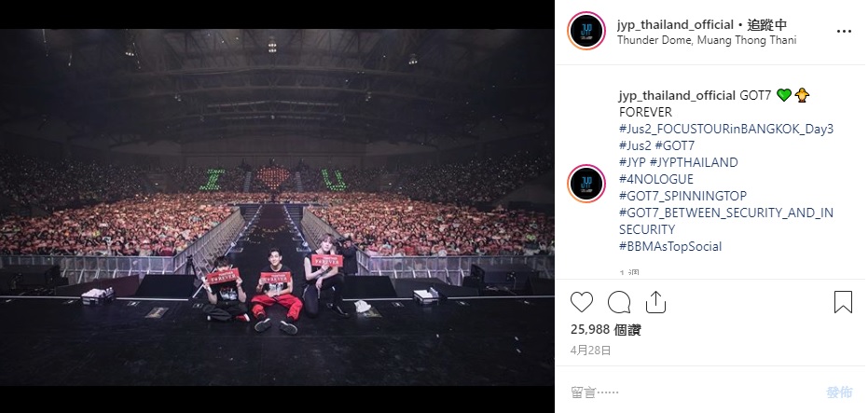Open the comment bubble icon
The width and height of the screenshot is (868, 413).
pos(619,302)
